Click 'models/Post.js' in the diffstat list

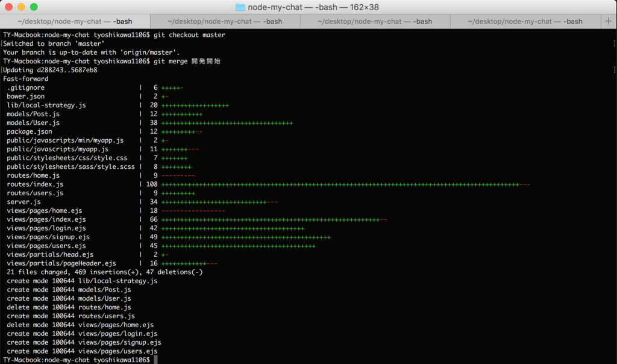pyautogui.click(x=33, y=114)
